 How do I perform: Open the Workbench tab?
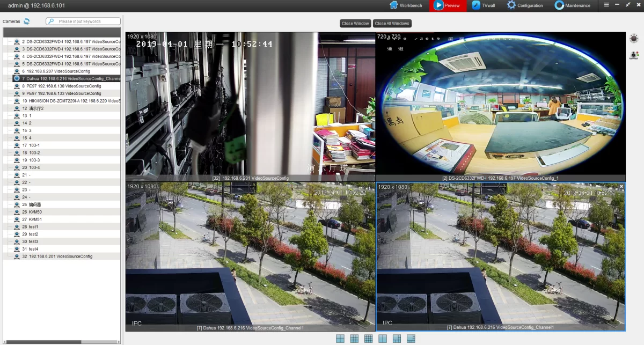[406, 5]
